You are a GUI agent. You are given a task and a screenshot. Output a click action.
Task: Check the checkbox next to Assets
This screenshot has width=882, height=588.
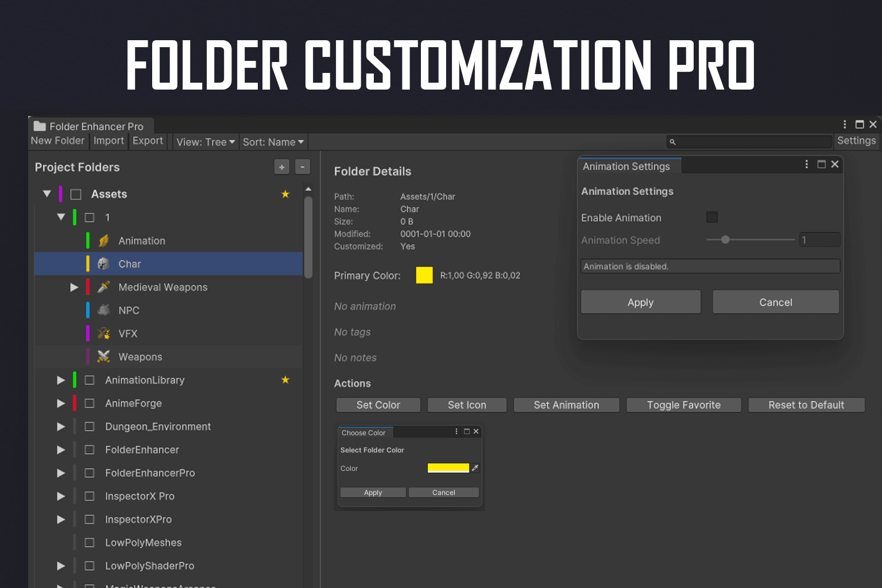click(75, 194)
